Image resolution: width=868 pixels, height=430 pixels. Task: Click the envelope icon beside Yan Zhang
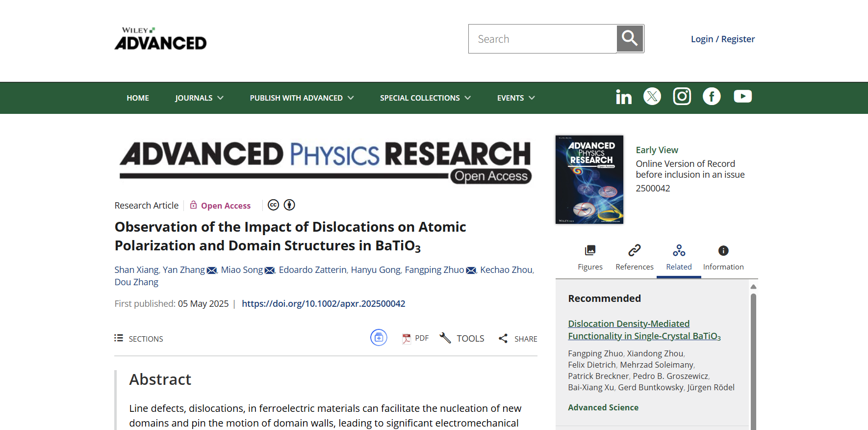(x=212, y=270)
